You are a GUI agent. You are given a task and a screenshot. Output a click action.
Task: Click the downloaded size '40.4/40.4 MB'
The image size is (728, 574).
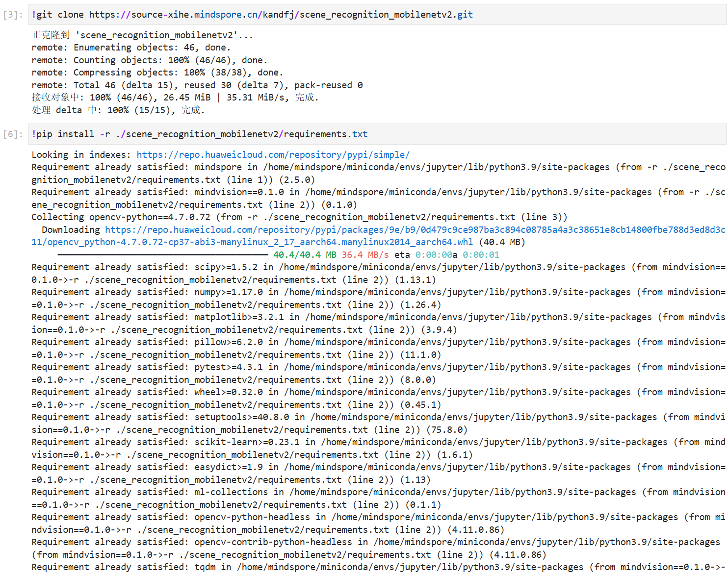305,255
